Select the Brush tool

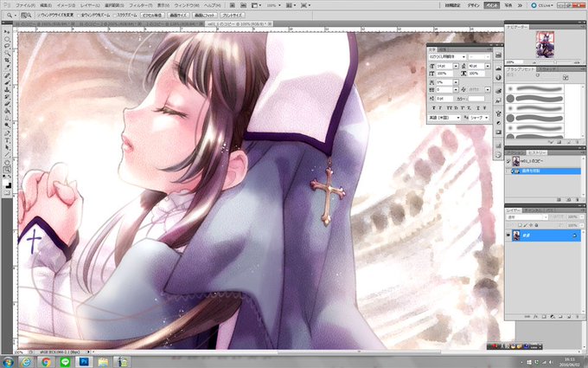point(7,82)
